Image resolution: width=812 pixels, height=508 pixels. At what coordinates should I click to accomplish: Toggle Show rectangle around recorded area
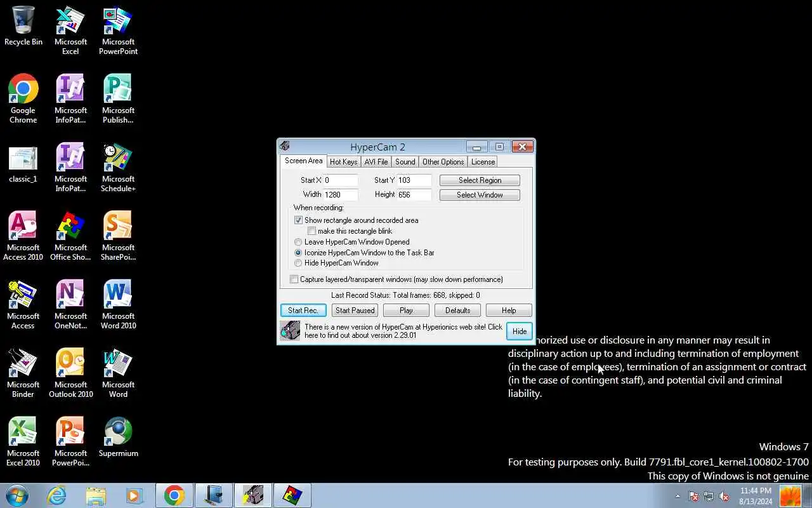point(299,220)
